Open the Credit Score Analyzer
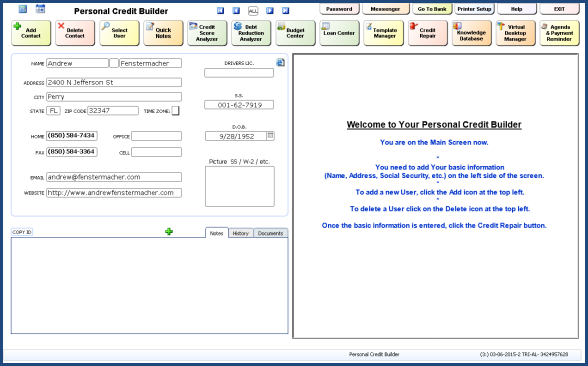 pyautogui.click(x=207, y=33)
